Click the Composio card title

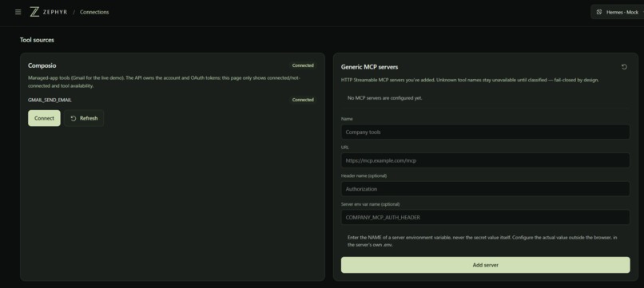pyautogui.click(x=42, y=65)
